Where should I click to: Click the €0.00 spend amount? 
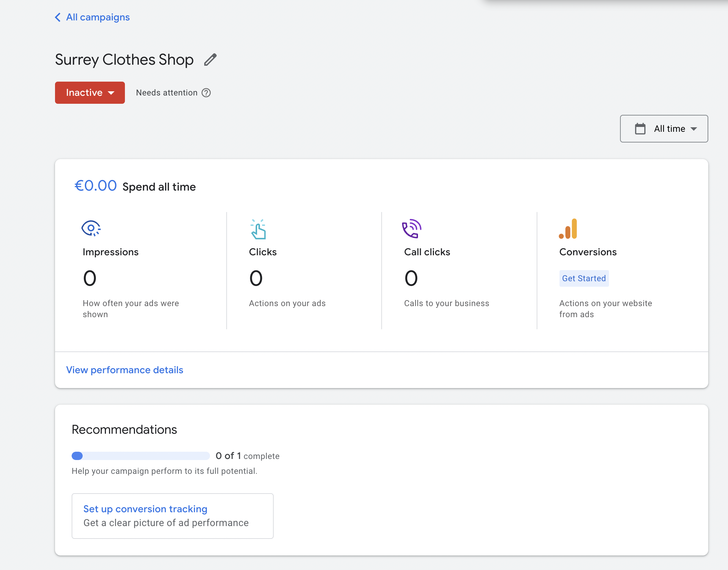pyautogui.click(x=95, y=186)
